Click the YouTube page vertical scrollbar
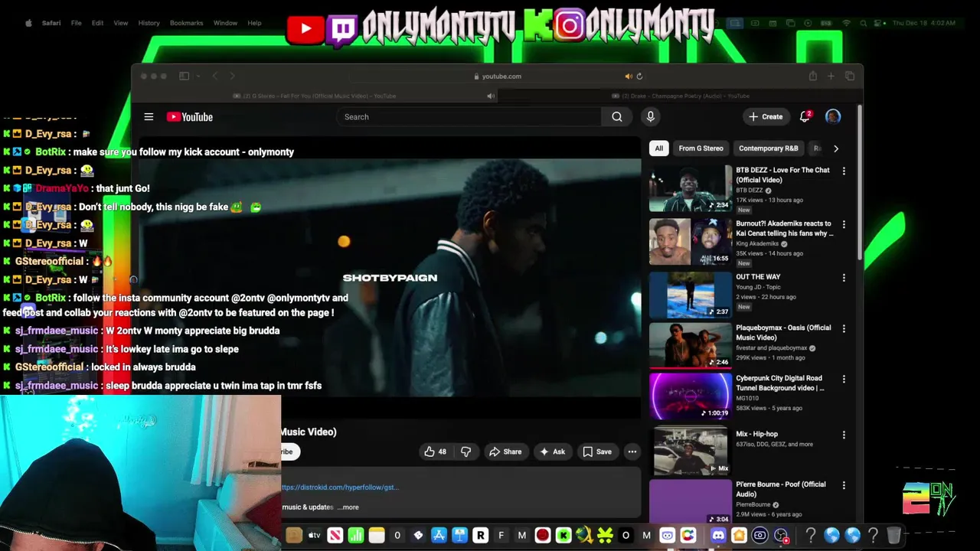 point(859,184)
